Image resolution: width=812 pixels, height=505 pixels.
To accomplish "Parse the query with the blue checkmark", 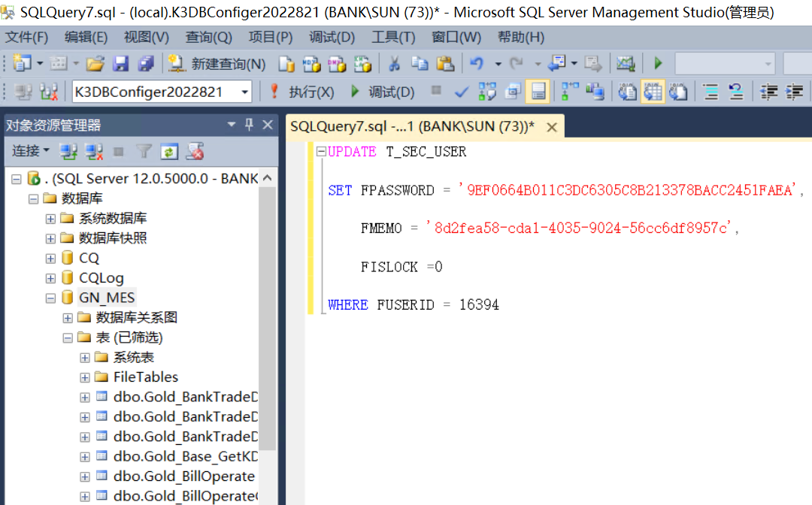I will click(x=461, y=92).
